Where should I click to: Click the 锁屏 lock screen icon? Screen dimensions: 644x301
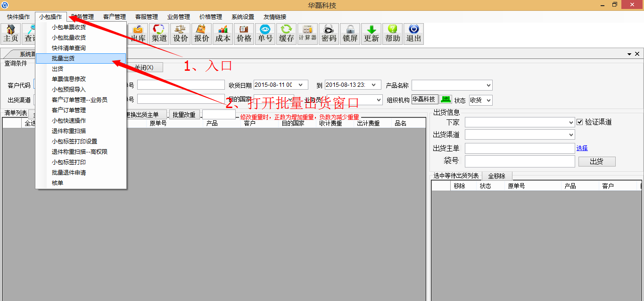[350, 34]
